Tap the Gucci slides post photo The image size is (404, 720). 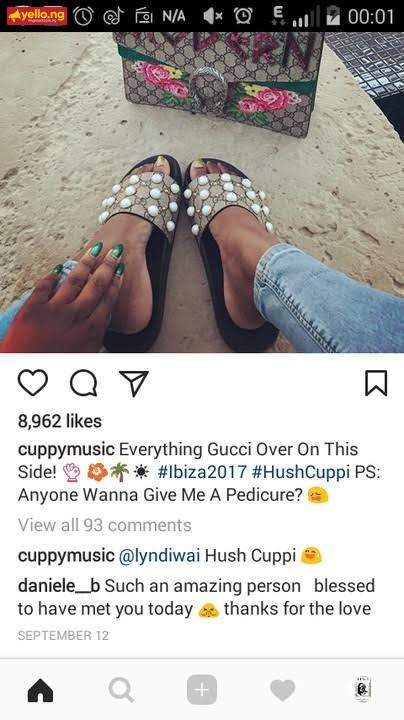pos(202,192)
